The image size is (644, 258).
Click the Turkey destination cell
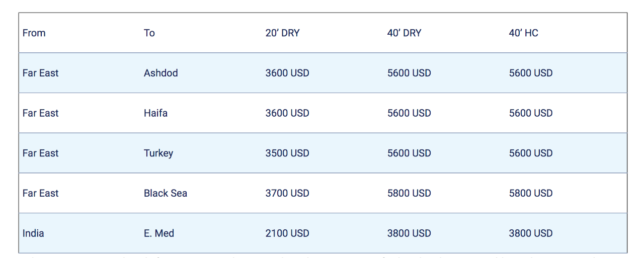tap(158, 153)
